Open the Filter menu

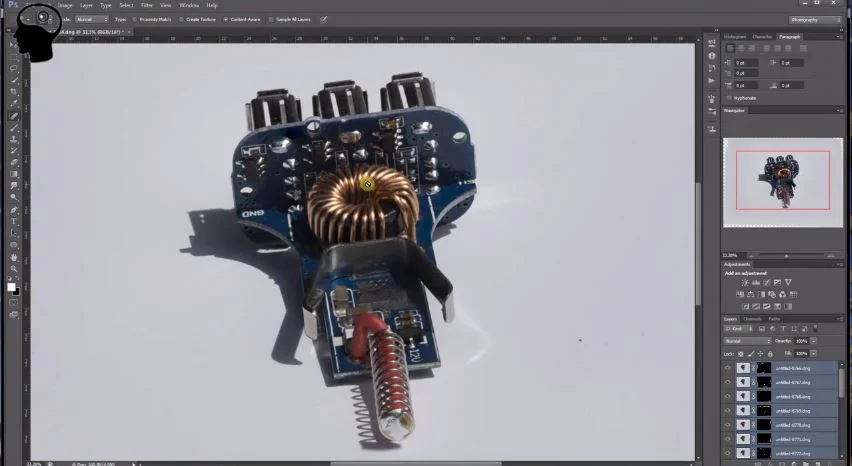[x=147, y=5]
